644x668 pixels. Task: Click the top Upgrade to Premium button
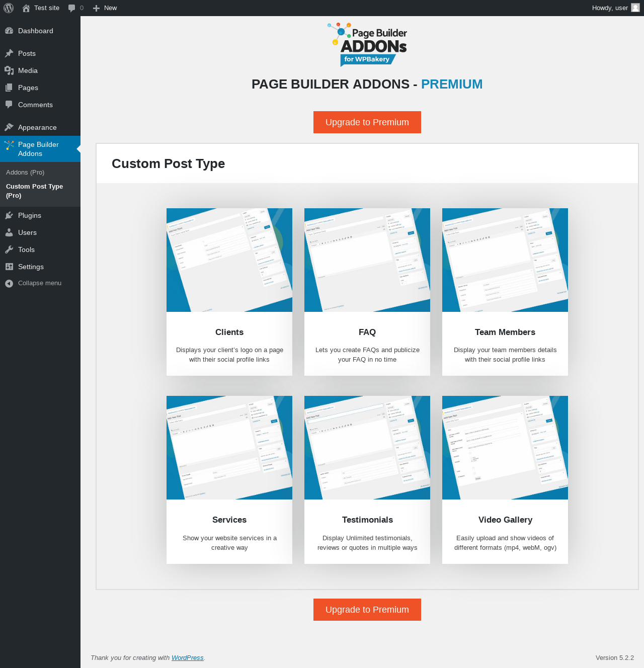tap(367, 122)
